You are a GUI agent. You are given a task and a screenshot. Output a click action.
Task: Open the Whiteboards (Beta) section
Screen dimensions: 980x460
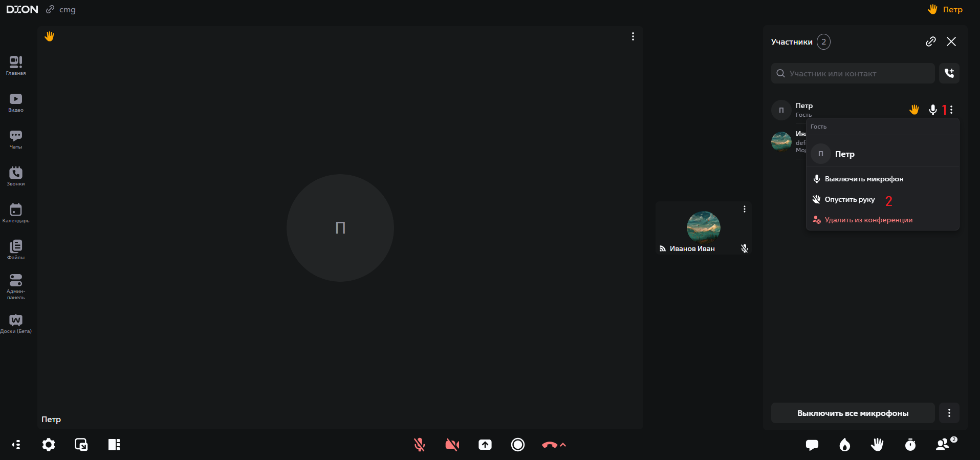16,324
